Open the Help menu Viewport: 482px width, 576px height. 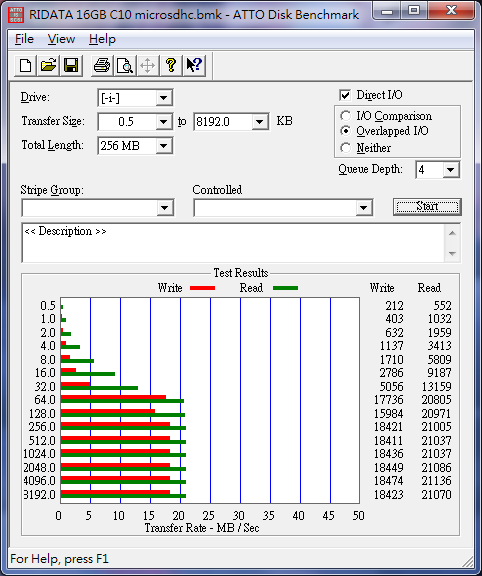pyautogui.click(x=102, y=39)
